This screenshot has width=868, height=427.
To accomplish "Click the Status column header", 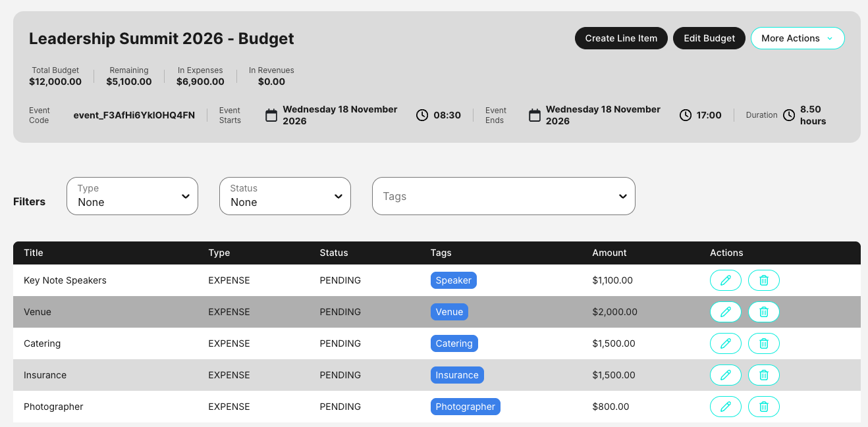I will 334,253.
